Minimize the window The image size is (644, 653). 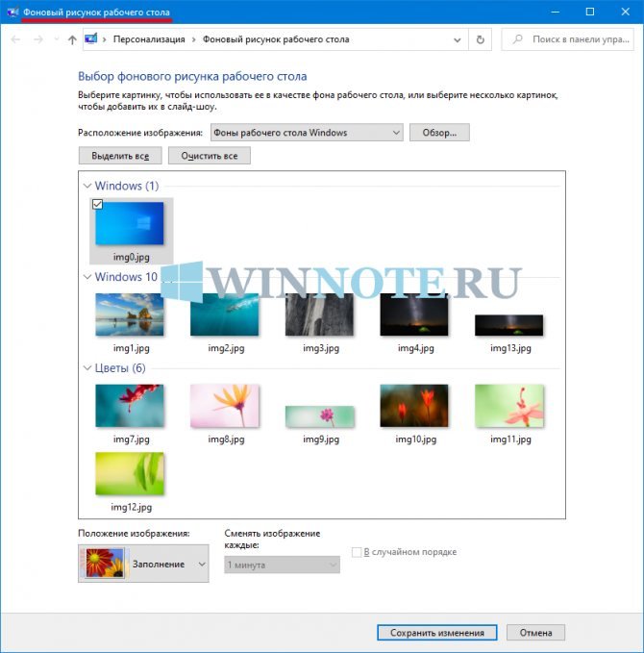pyautogui.click(x=555, y=13)
